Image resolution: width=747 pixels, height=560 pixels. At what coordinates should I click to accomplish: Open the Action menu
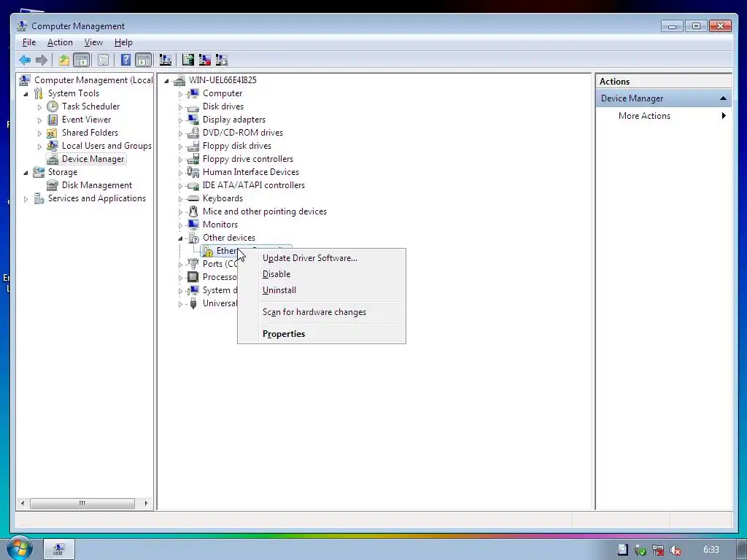60,42
